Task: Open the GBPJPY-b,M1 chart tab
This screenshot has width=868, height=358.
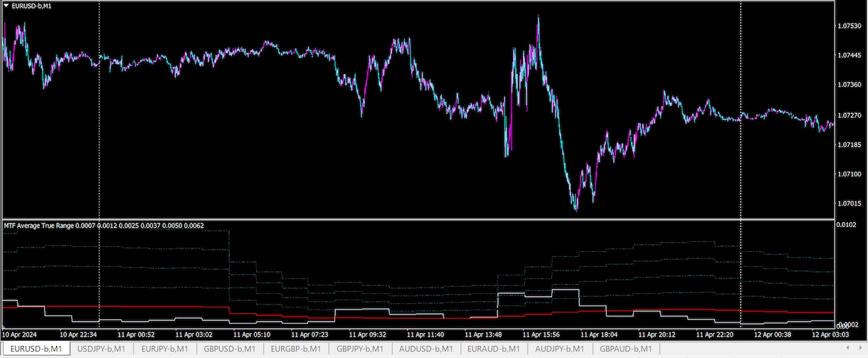Action: [361, 349]
